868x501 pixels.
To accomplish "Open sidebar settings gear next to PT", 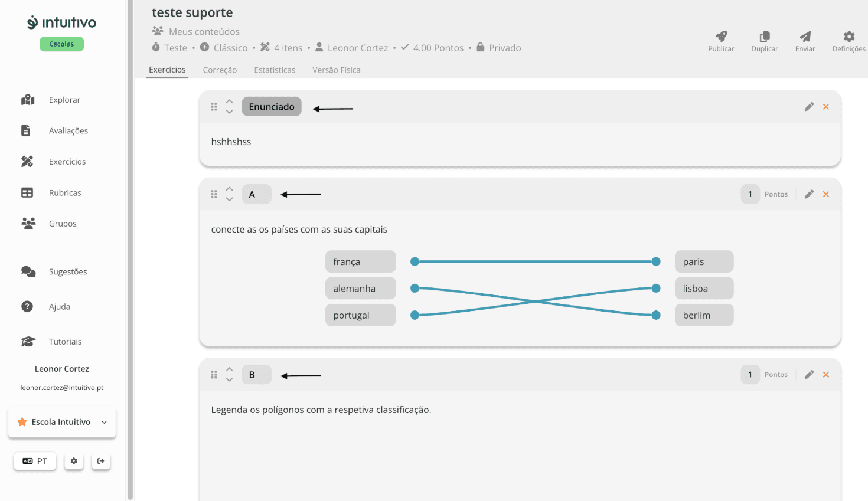I will click(74, 461).
